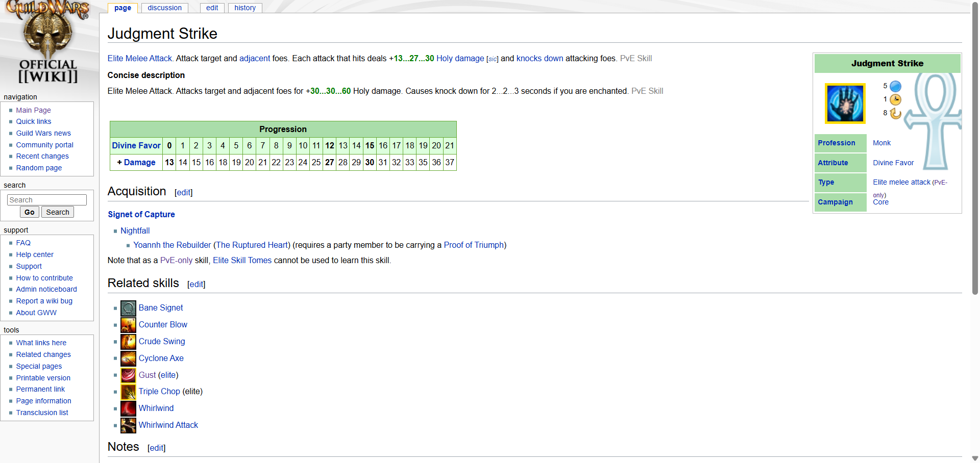Viewport: 980px width, 463px height.
Task: Click the Search button
Action: tap(58, 212)
